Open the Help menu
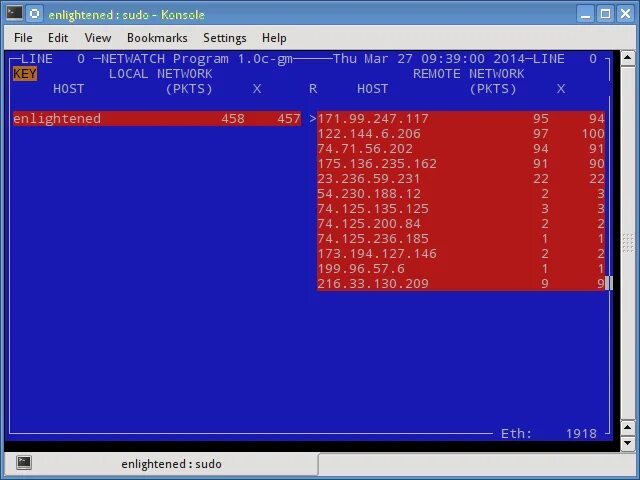 pos(274,38)
